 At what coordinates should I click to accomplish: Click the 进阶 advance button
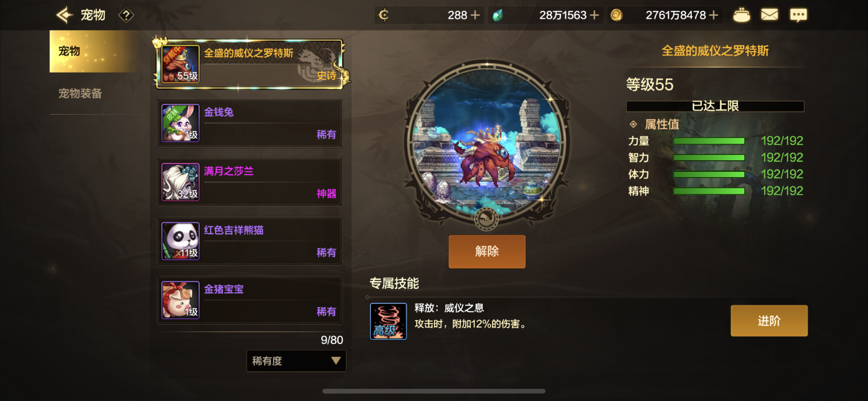coord(769,320)
